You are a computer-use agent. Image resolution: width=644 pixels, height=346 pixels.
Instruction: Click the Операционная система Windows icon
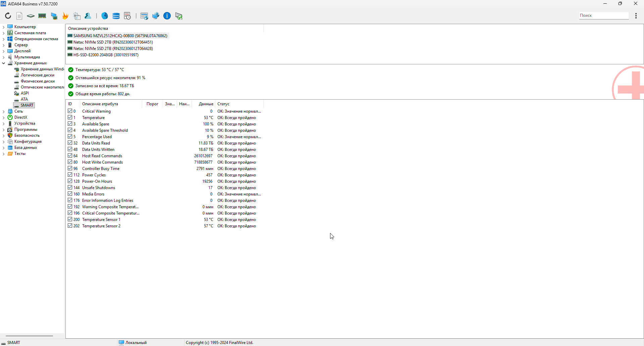pos(10,39)
